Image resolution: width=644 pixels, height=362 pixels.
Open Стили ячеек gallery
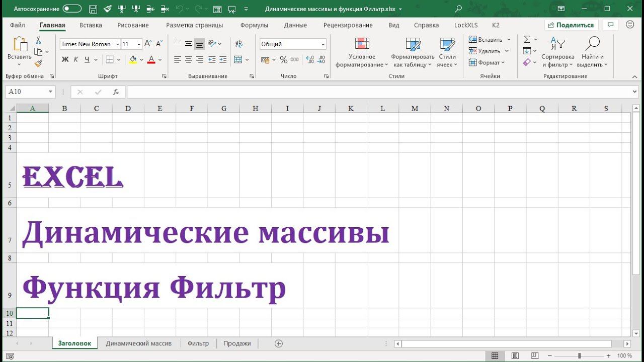tap(447, 52)
